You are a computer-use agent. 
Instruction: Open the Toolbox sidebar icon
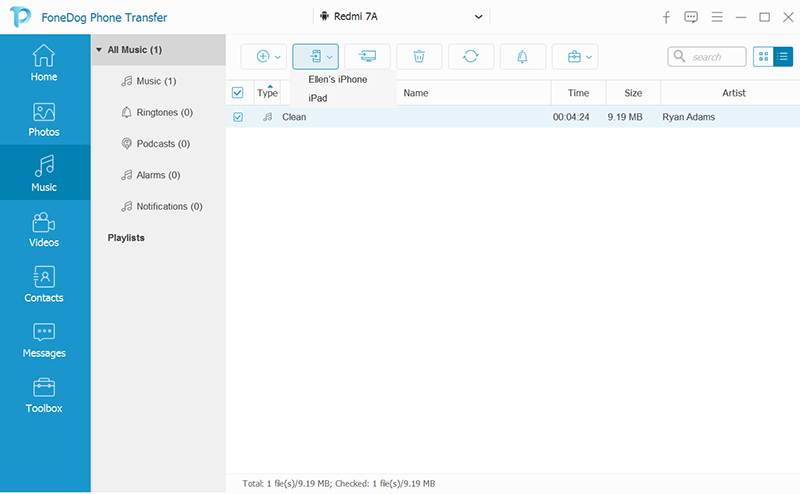click(x=44, y=396)
